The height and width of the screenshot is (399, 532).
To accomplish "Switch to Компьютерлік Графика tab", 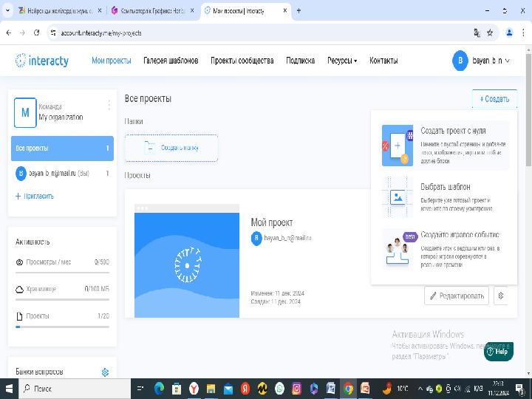I will [x=153, y=11].
